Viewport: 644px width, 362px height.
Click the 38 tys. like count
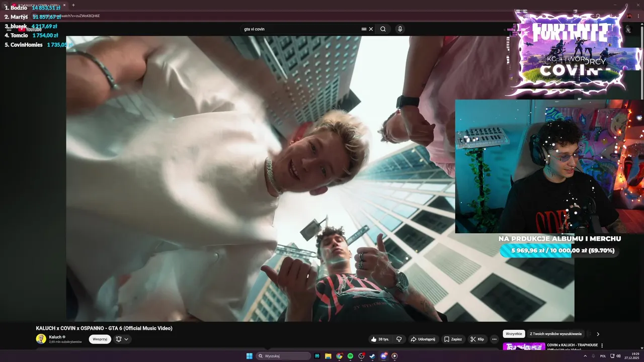point(384,339)
